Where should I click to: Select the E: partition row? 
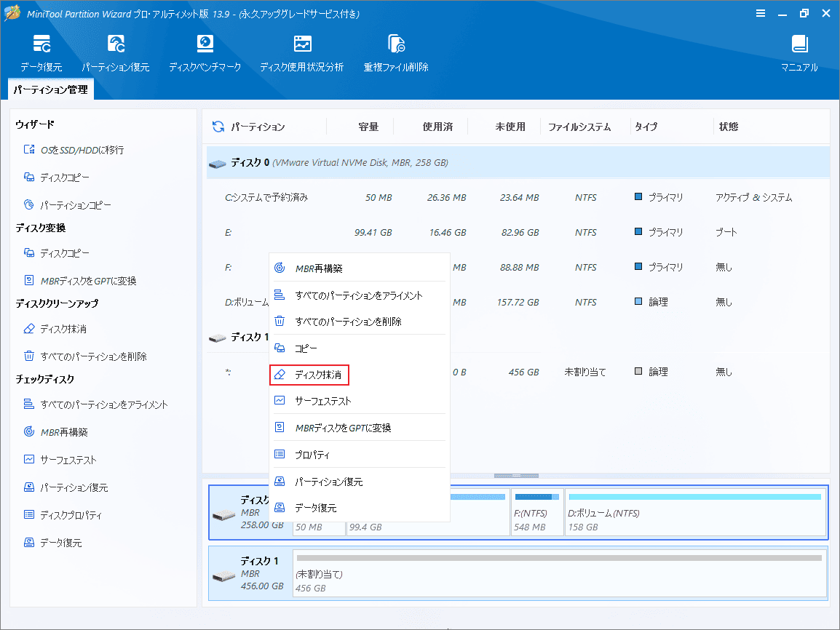coord(518,232)
